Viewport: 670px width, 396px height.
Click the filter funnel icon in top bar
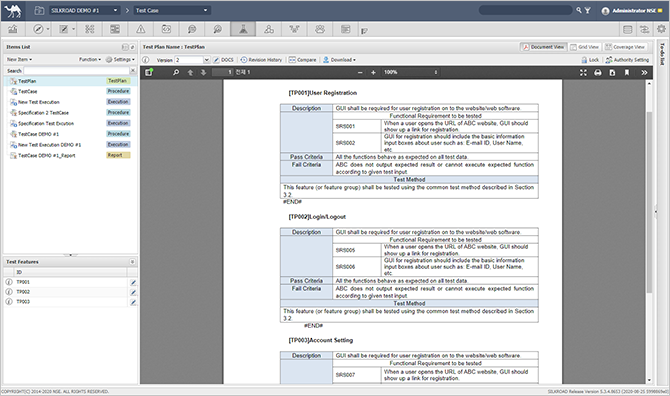click(x=588, y=10)
